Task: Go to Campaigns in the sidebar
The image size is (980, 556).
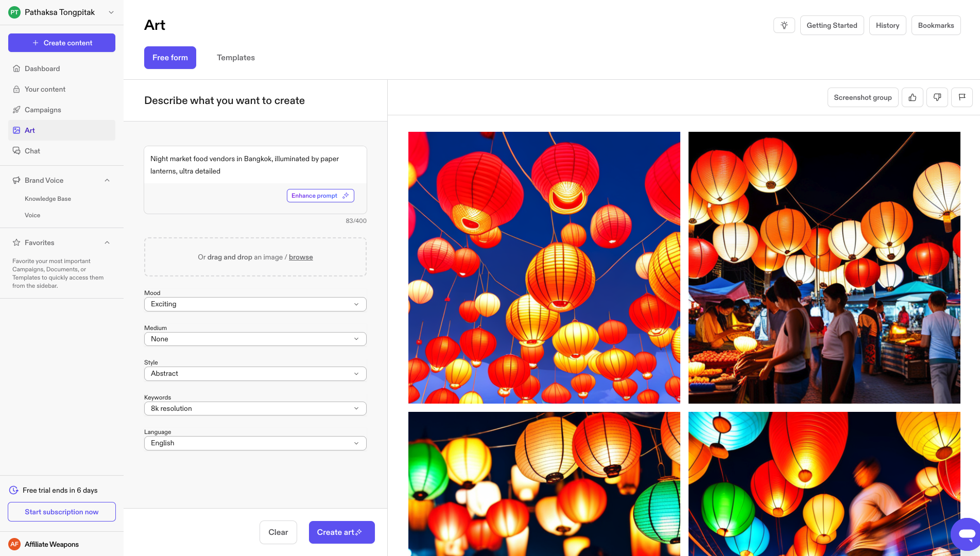Action: [43, 110]
